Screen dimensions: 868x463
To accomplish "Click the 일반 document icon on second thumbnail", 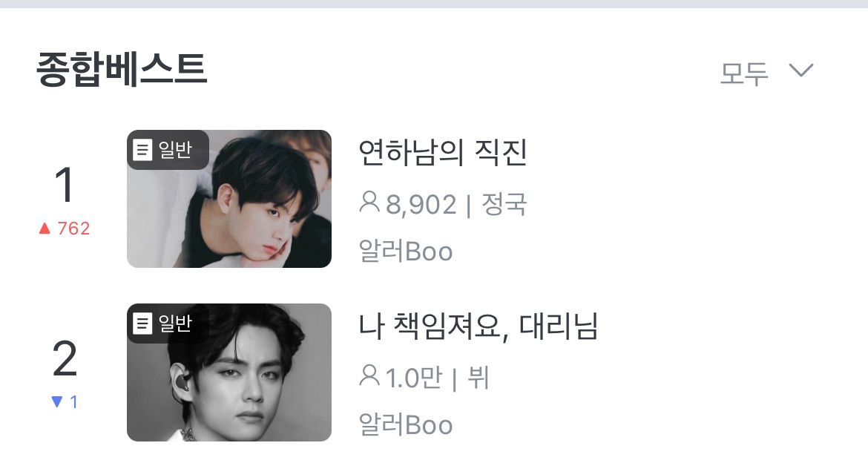I will click(x=142, y=323).
